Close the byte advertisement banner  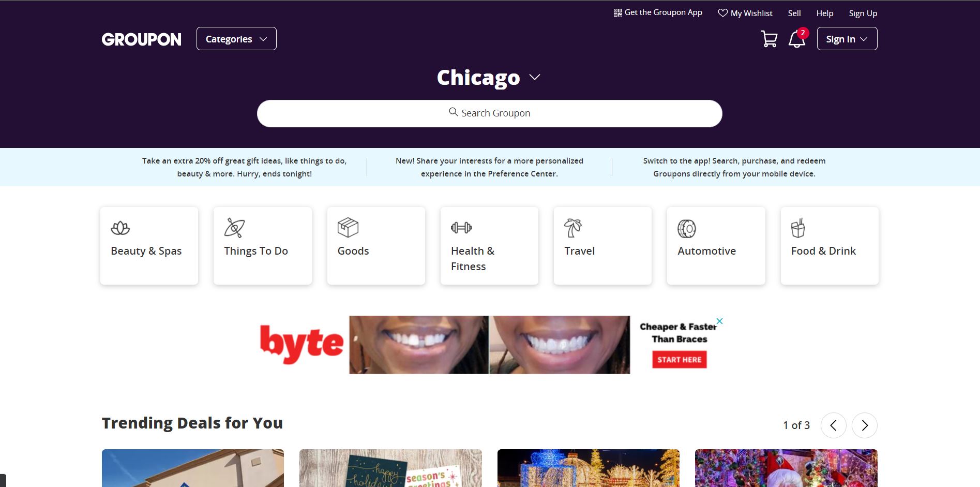(x=719, y=321)
